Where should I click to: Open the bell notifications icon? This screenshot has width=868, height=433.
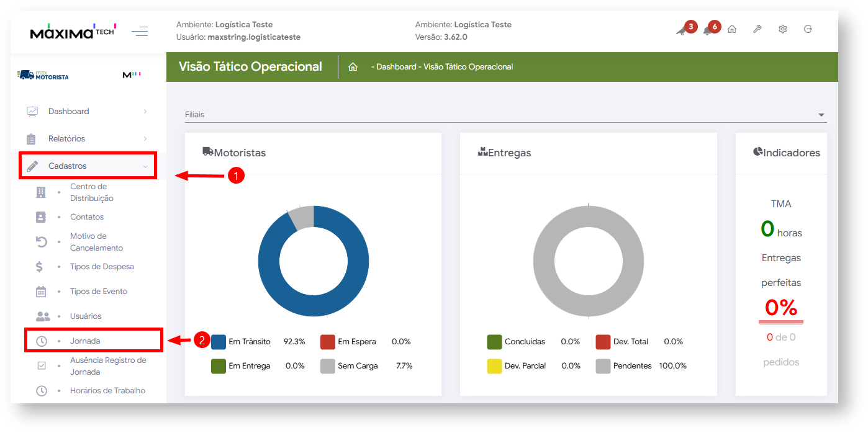click(707, 30)
